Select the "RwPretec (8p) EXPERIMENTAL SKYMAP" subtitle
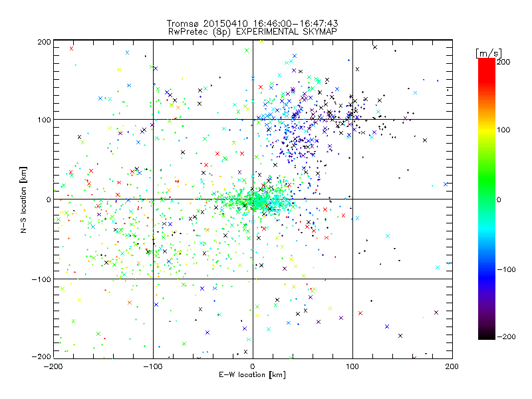 252,31
